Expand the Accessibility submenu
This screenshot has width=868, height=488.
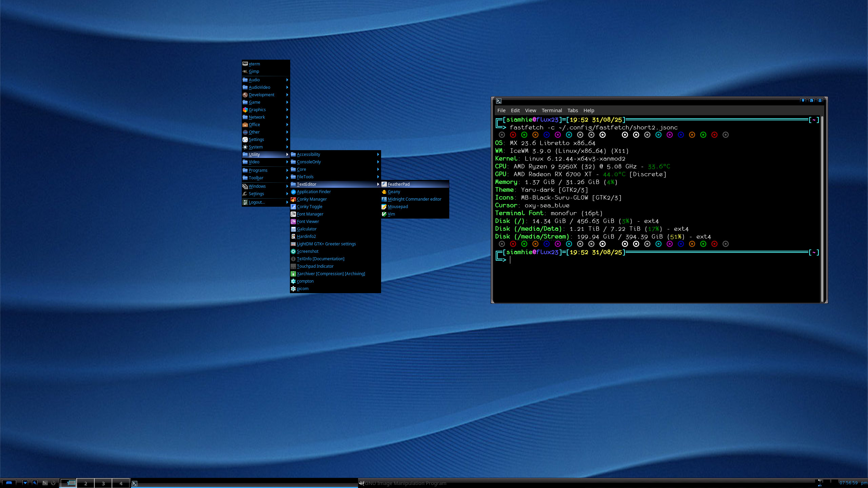[x=335, y=155]
